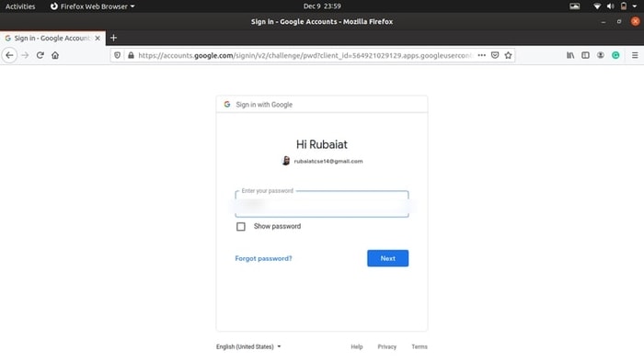Screen dimensions: 644x362
Task: Open Firefox Web Browser app menu
Action: pyautogui.click(x=92, y=6)
